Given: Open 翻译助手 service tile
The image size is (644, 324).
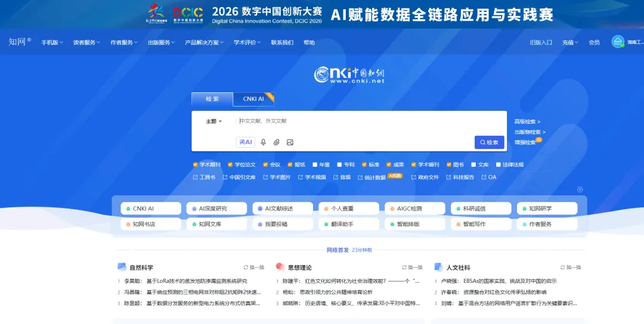Looking at the screenshot, I should tap(349, 224).
